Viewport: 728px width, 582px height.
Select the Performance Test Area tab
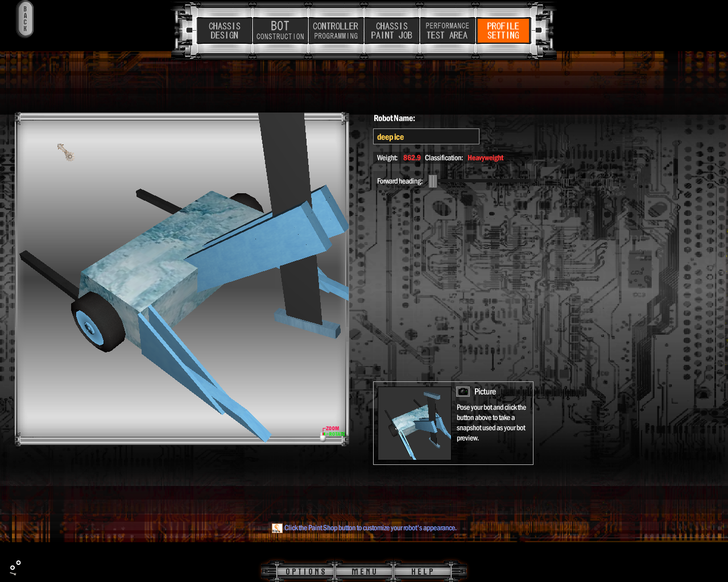tap(447, 31)
